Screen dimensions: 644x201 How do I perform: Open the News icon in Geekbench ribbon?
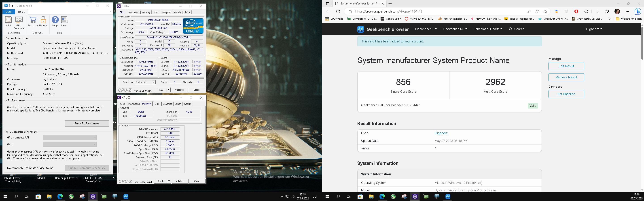point(64,21)
